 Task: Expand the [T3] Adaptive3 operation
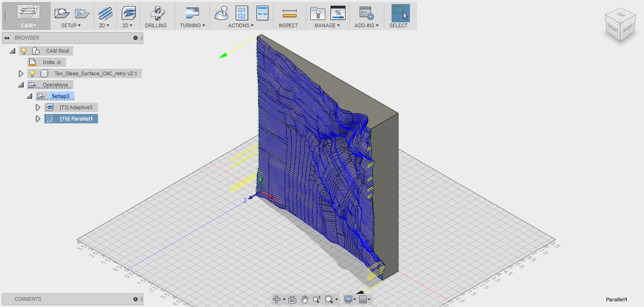click(38, 108)
